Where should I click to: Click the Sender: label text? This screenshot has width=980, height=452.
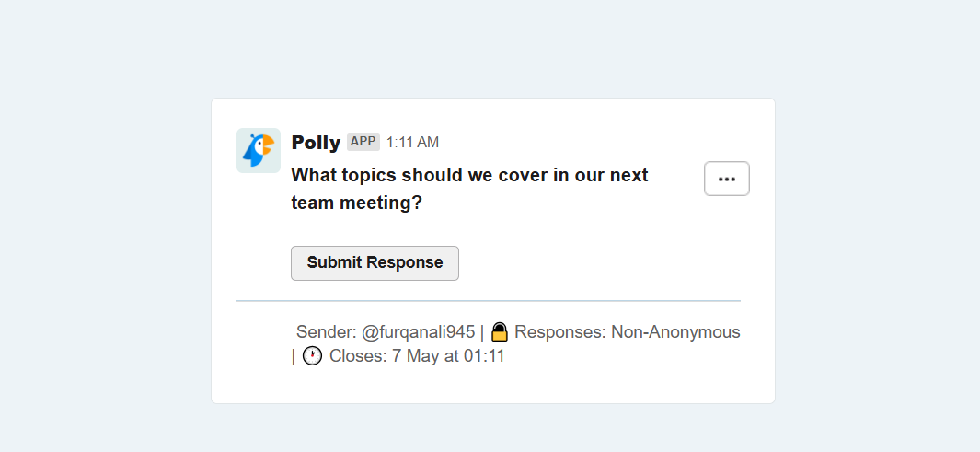tap(327, 332)
